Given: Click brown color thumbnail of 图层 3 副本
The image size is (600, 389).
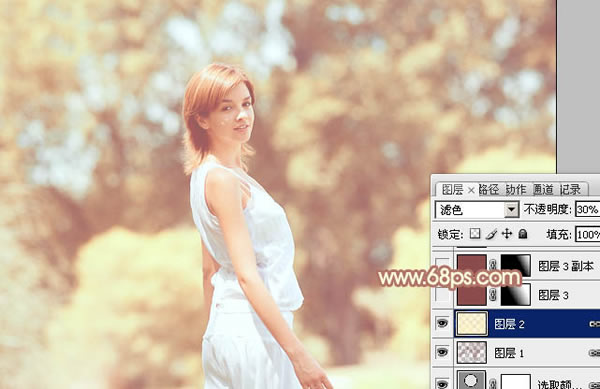Looking at the screenshot, I should (x=472, y=265).
